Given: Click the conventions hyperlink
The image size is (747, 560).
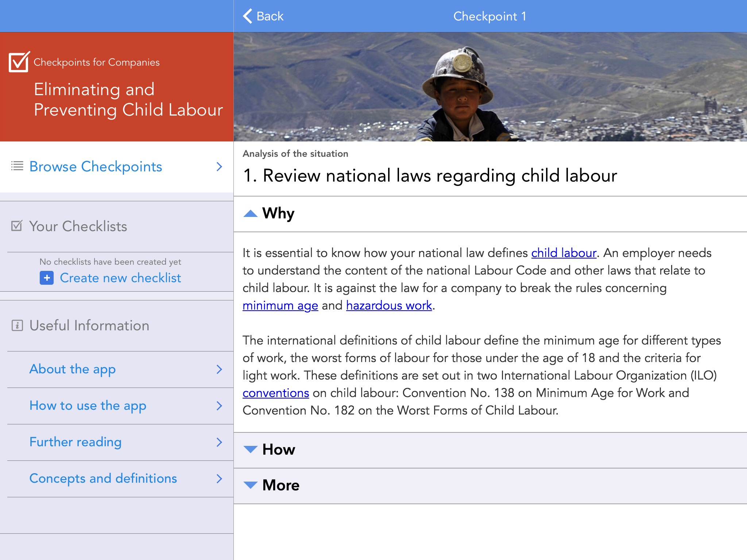Looking at the screenshot, I should tap(276, 393).
